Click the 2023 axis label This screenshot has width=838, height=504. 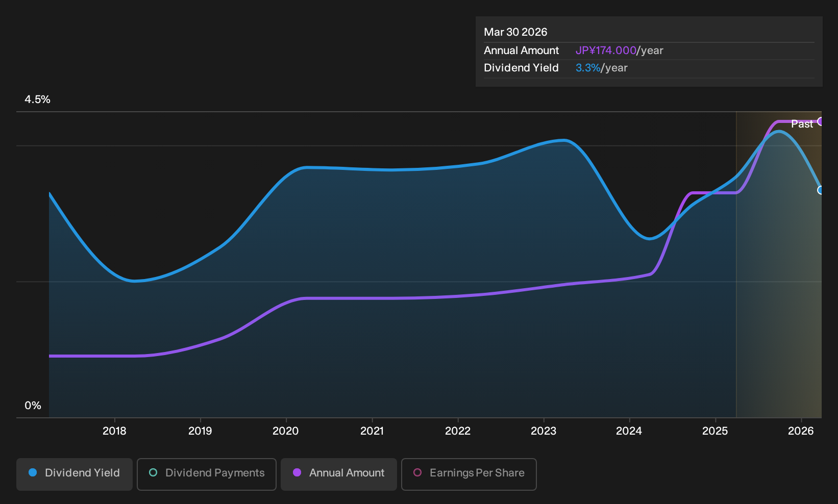pyautogui.click(x=544, y=431)
